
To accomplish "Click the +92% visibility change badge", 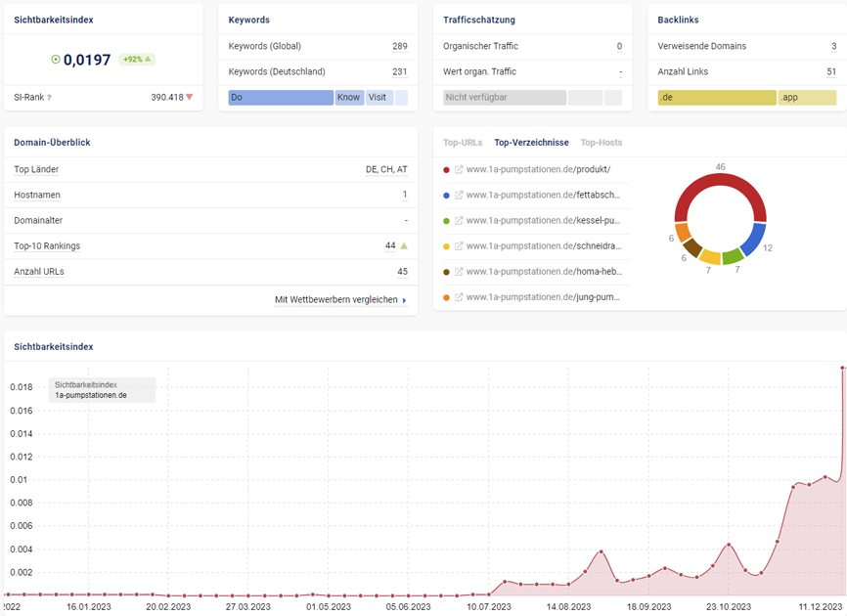I will (x=136, y=60).
